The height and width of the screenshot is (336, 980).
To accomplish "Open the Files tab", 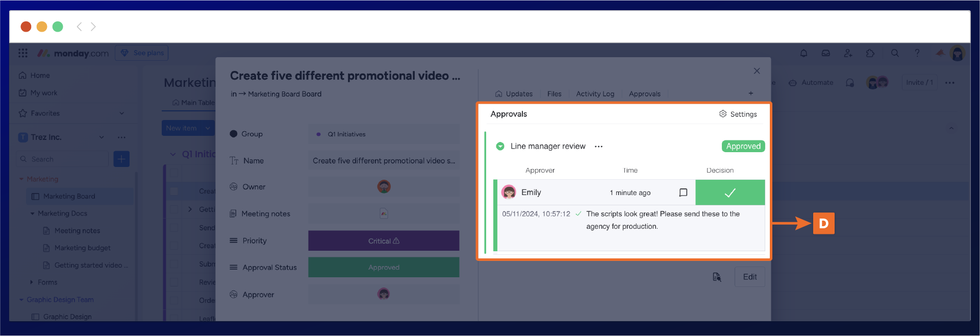I will 554,94.
